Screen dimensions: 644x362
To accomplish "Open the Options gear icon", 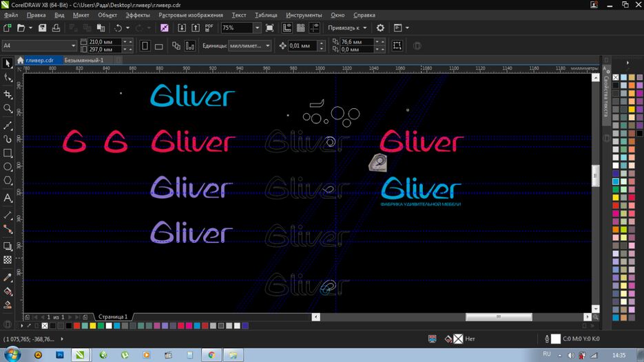I will (380, 28).
